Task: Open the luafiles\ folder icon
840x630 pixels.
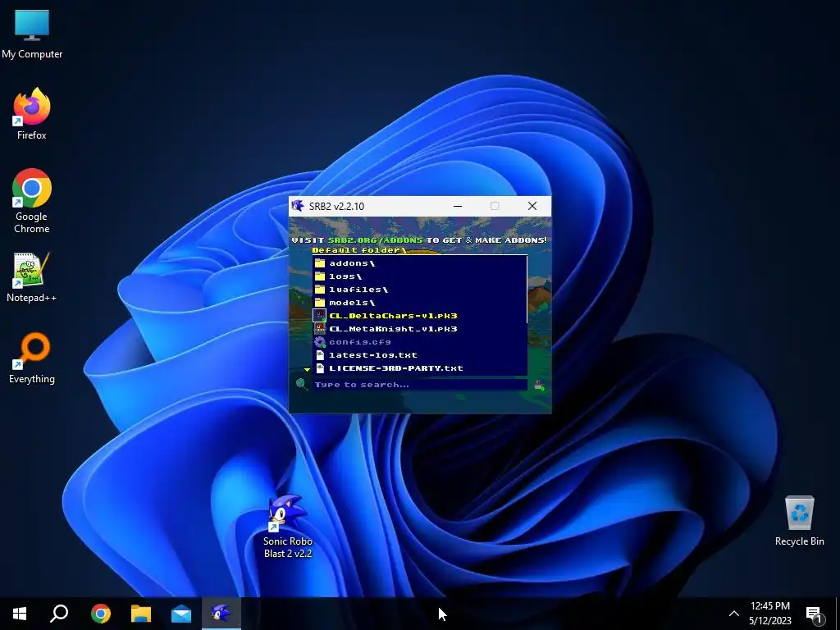Action: (x=320, y=290)
